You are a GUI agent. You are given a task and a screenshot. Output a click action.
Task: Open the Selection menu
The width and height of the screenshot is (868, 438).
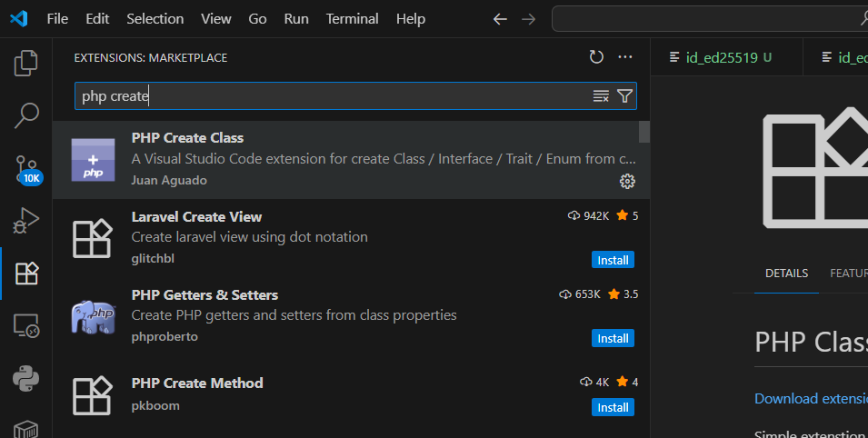pyautogui.click(x=155, y=19)
